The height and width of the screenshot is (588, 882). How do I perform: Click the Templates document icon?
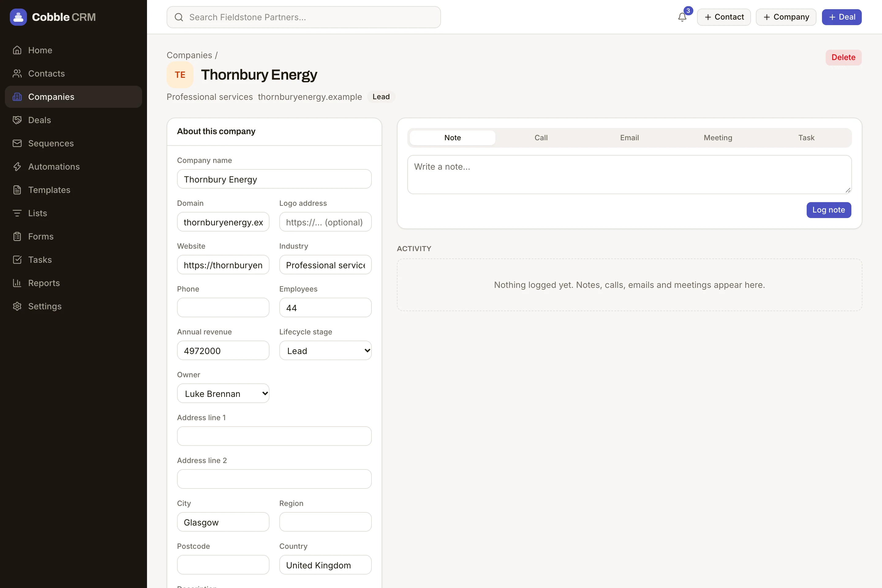(x=17, y=190)
